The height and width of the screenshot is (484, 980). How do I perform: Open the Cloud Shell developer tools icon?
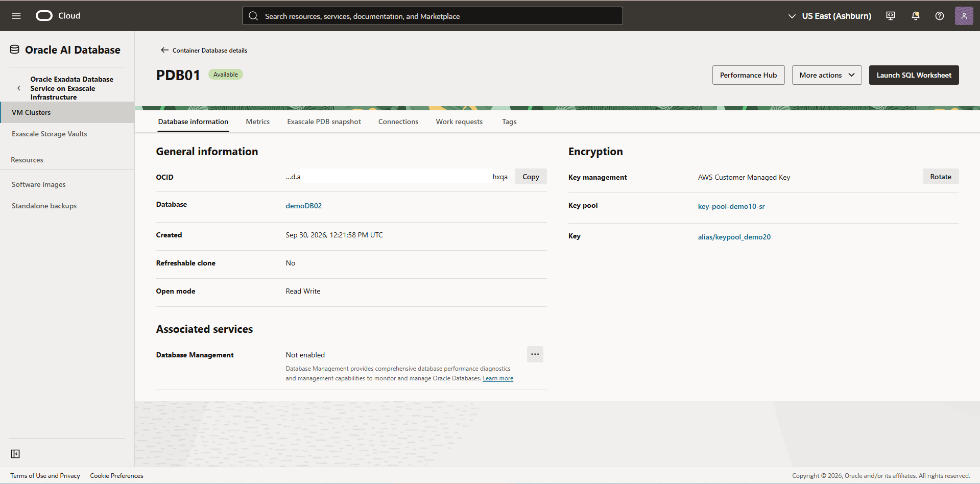[891, 16]
